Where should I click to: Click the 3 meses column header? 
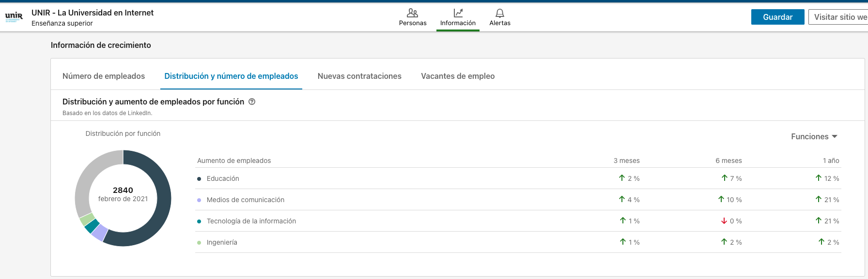[627, 161]
